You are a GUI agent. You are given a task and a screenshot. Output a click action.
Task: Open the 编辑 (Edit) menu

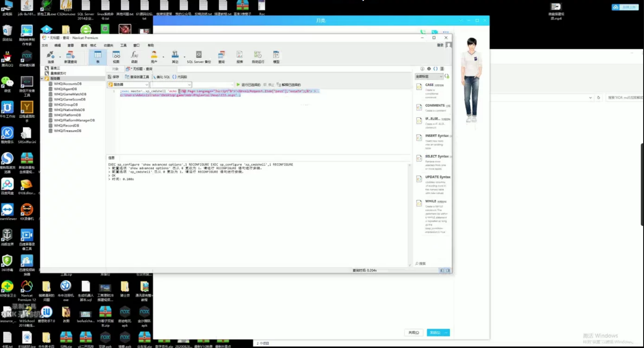tap(58, 45)
